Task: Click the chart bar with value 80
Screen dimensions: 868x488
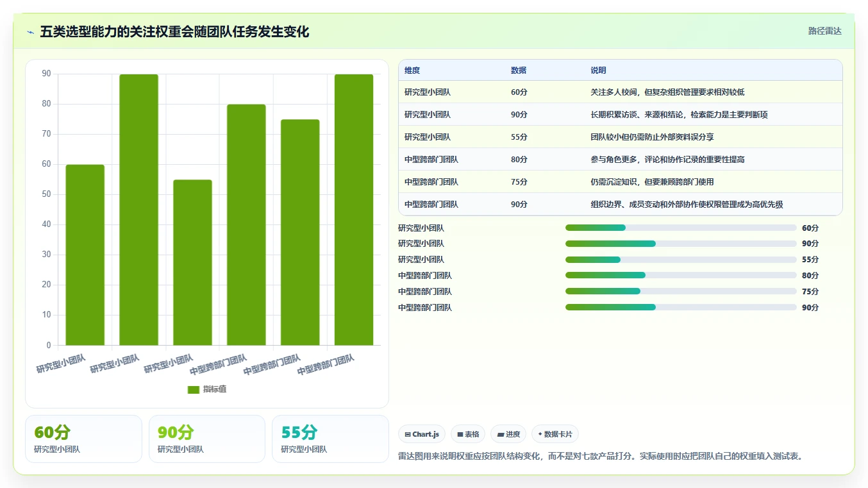Action: [x=246, y=225]
